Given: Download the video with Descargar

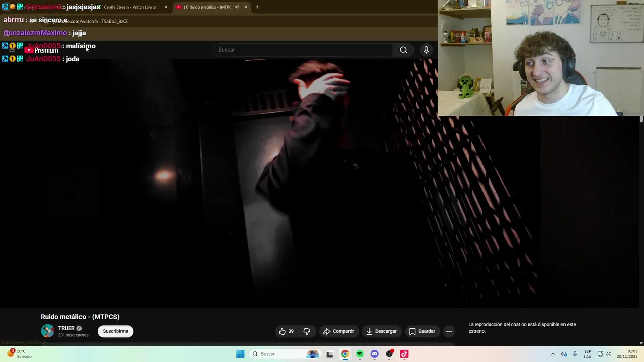Looking at the screenshot, I should coord(381,331).
